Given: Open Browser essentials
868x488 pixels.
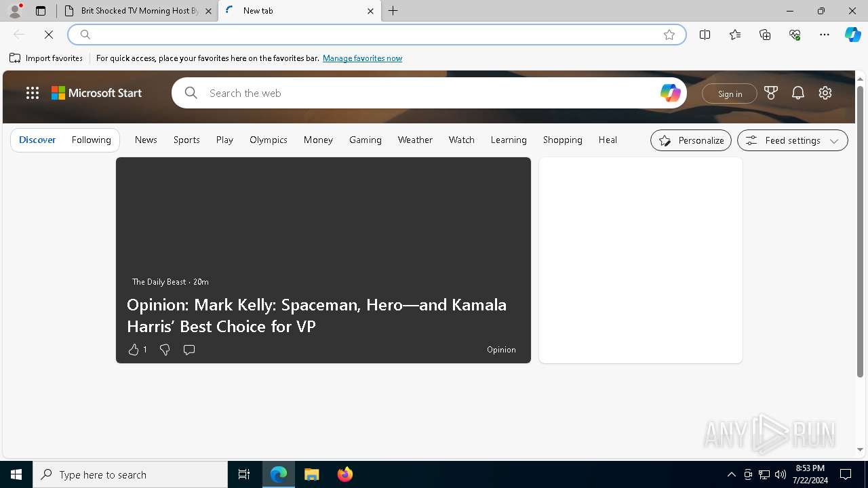Looking at the screenshot, I should point(795,35).
